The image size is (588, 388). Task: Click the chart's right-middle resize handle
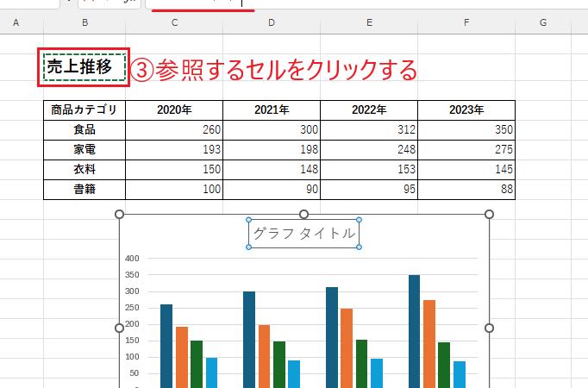(489, 328)
